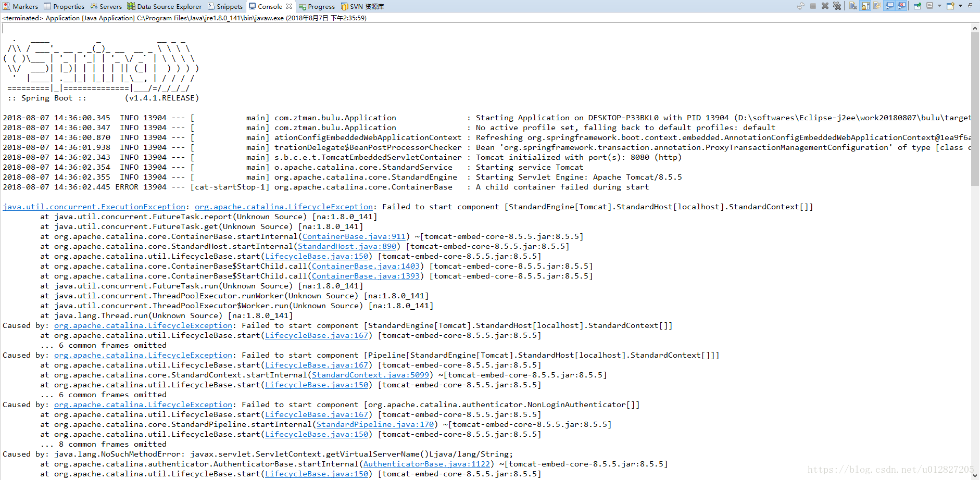Screen dimensions: 980x480
Task: Open AuthenticatorBase.java:1122 link
Action: pyautogui.click(x=426, y=464)
